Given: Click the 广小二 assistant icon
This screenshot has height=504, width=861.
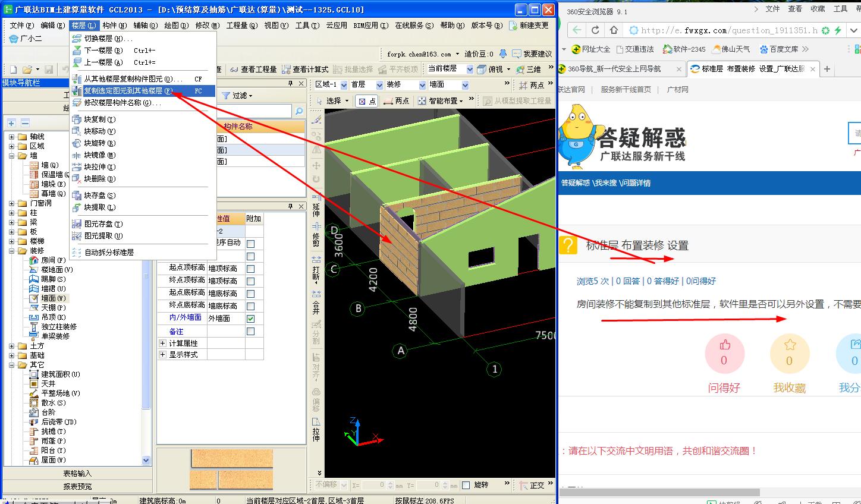Looking at the screenshot, I should coord(26,39).
